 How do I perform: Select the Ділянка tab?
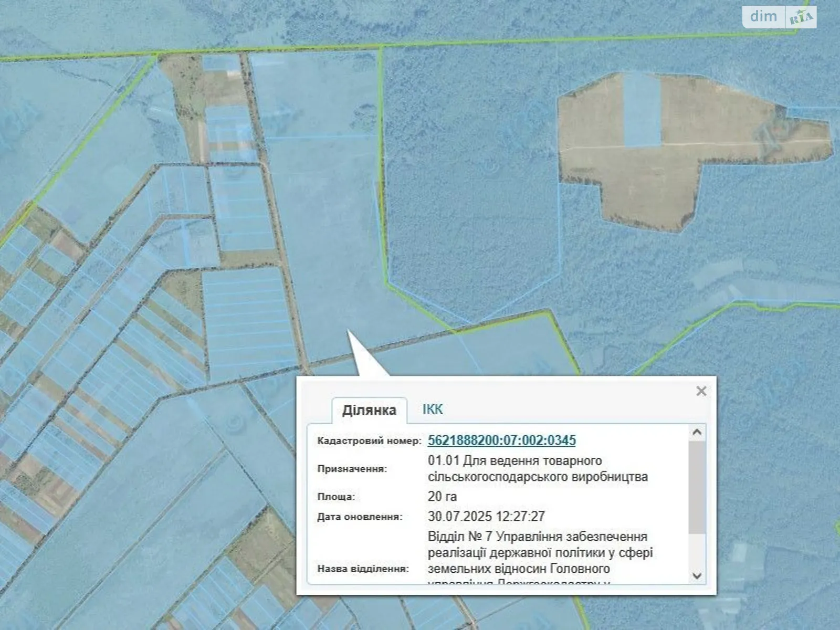(369, 410)
